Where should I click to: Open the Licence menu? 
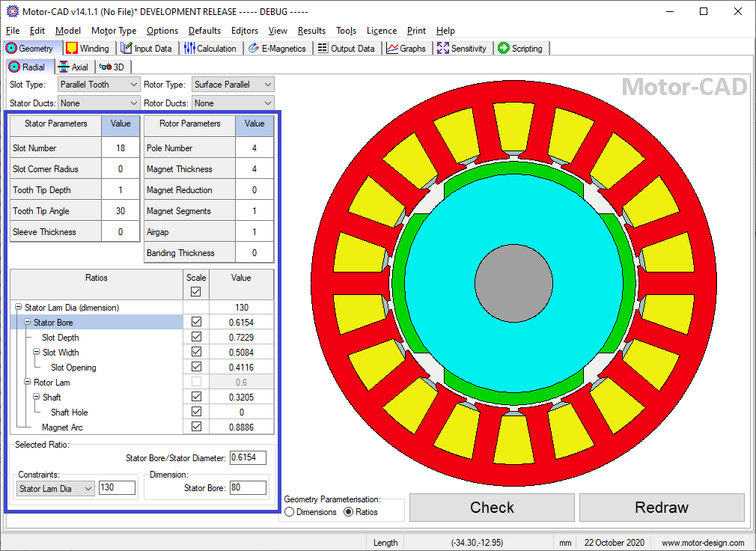point(382,31)
